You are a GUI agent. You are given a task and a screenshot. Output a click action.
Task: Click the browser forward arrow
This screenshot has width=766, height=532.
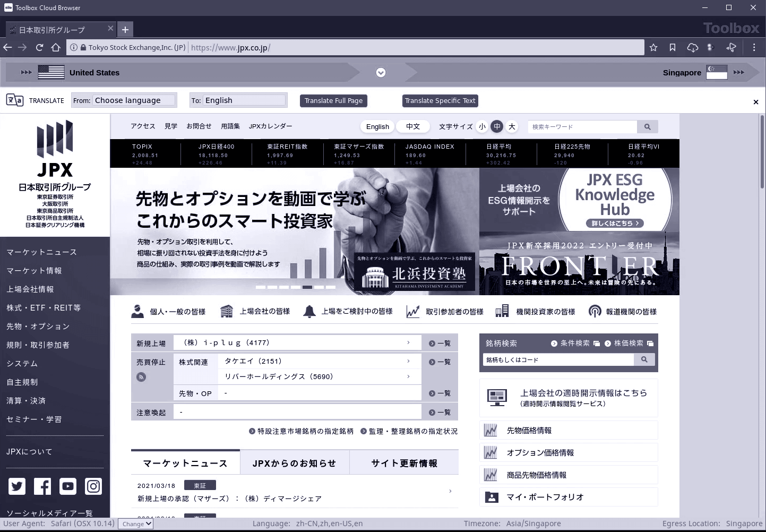click(x=22, y=47)
